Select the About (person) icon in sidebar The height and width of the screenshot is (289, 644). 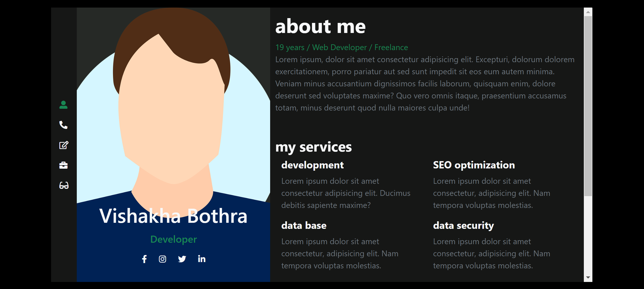click(x=63, y=105)
